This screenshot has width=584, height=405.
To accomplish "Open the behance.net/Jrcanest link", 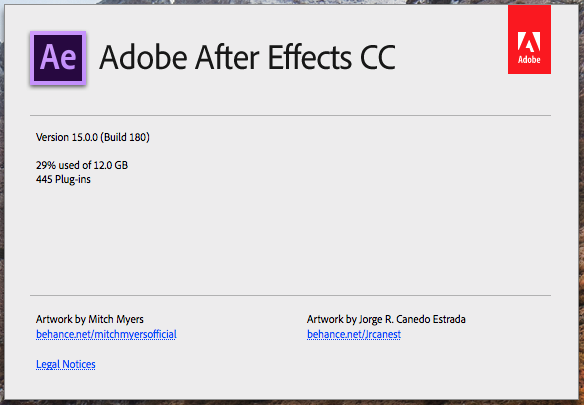I will pos(354,334).
